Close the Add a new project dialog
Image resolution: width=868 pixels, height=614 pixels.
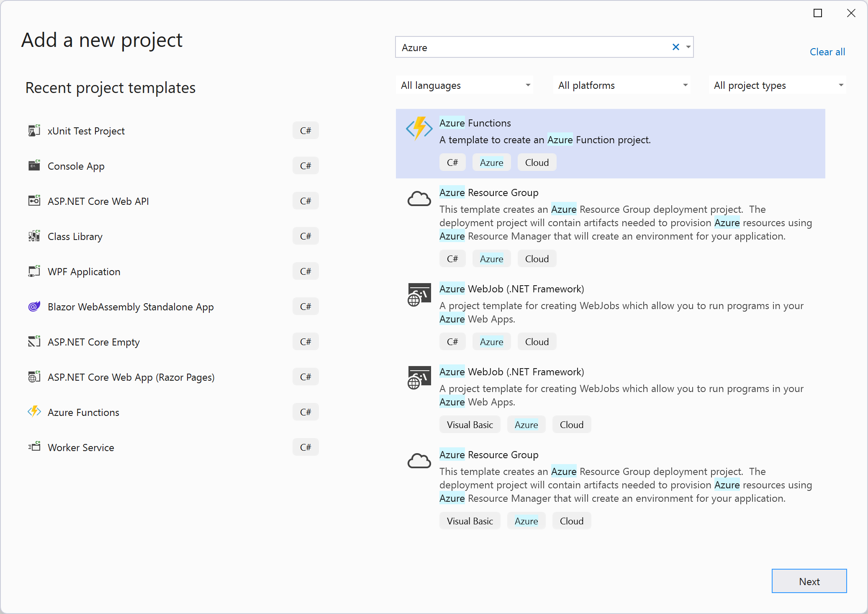(x=851, y=13)
